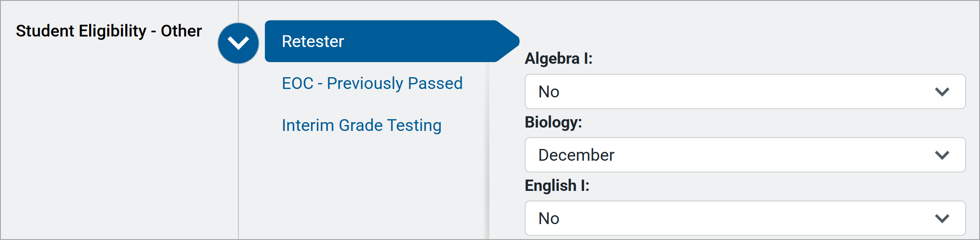Click the white chevron inside blue circle

[238, 43]
